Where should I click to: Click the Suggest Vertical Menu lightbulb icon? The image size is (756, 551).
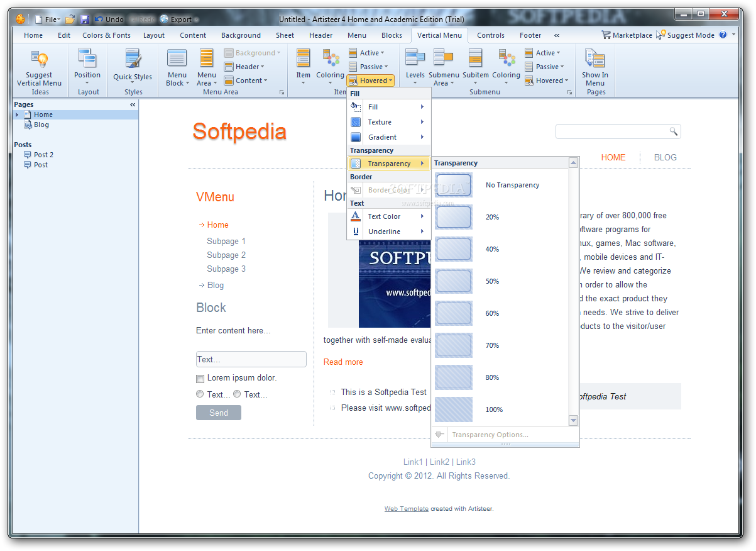tap(39, 59)
